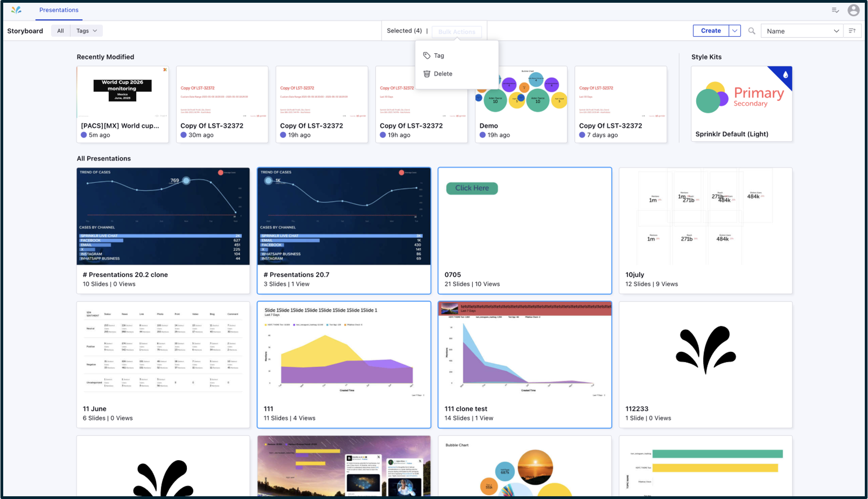Open the [PACS][MX] World cup presentation

[122, 104]
